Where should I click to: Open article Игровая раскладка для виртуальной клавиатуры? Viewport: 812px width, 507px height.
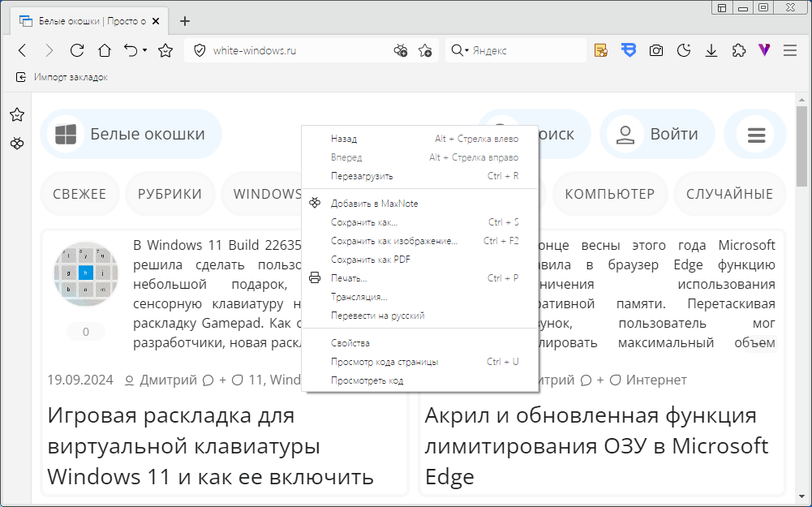click(210, 446)
